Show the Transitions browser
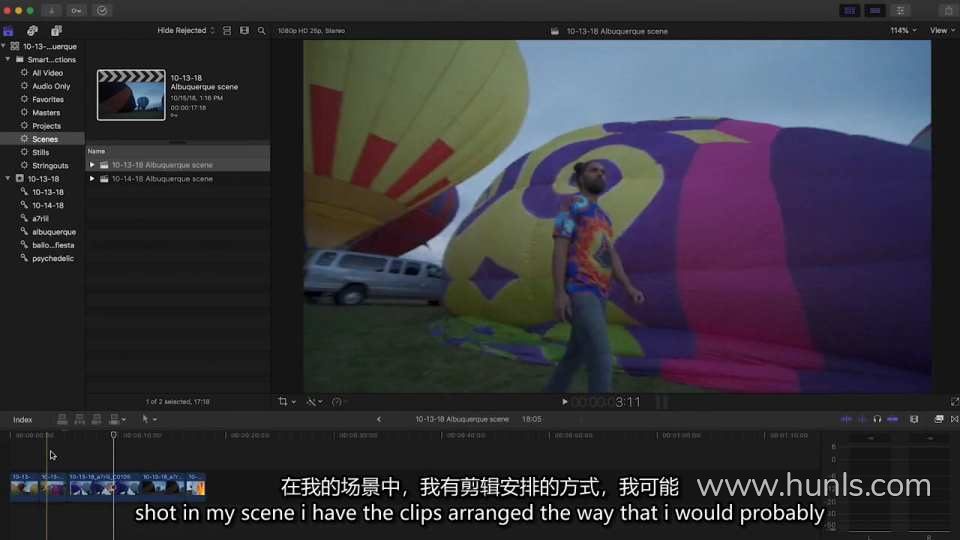The height and width of the screenshot is (540, 960). tap(954, 419)
